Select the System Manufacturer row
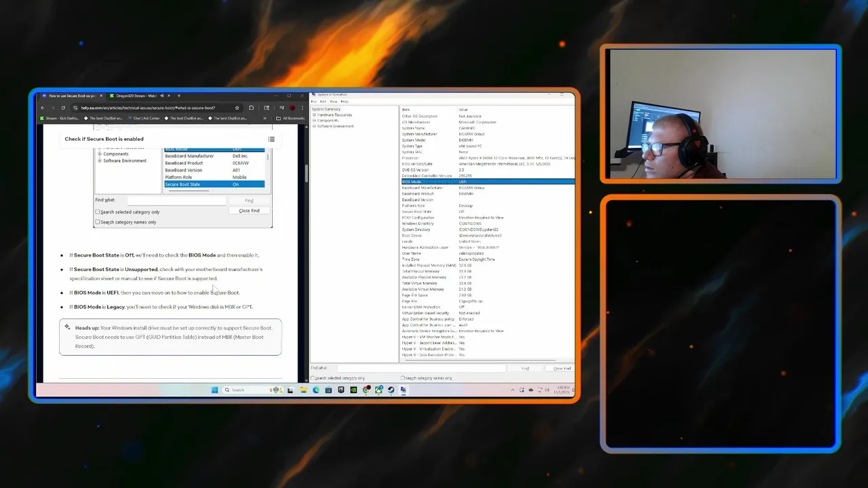The width and height of the screenshot is (868, 488). (x=488, y=134)
